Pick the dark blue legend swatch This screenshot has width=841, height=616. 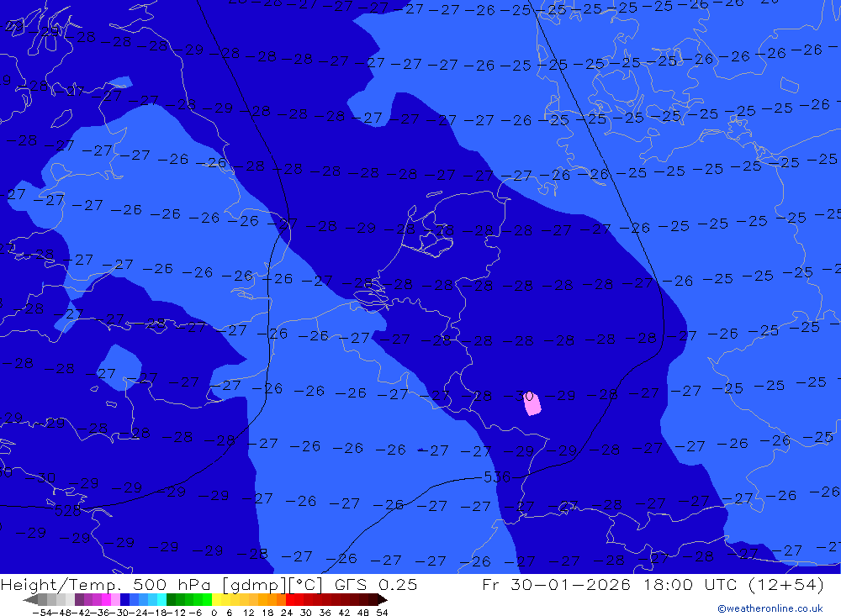pos(124,600)
